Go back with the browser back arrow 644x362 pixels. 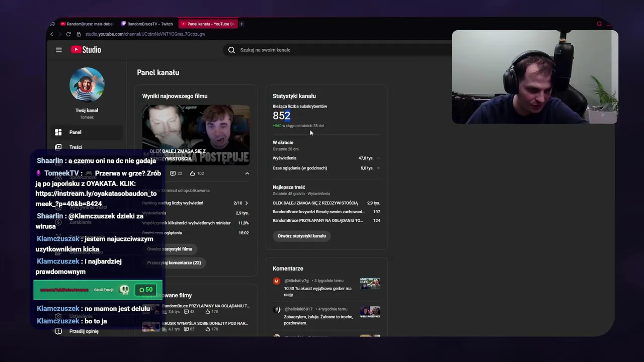pos(51,34)
